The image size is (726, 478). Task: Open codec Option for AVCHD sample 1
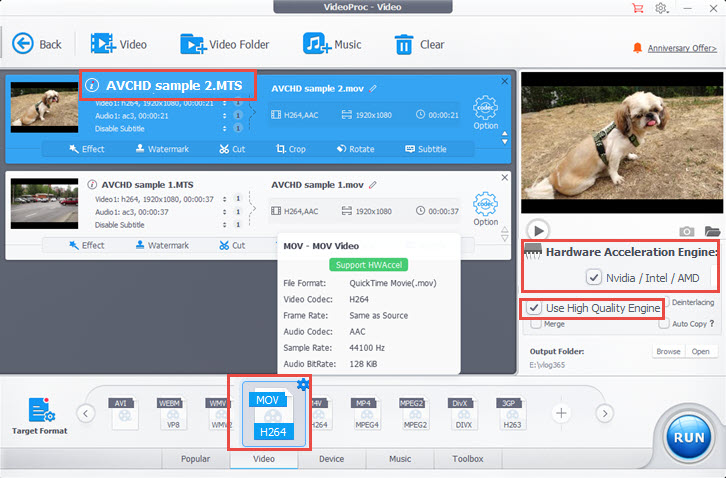click(485, 209)
